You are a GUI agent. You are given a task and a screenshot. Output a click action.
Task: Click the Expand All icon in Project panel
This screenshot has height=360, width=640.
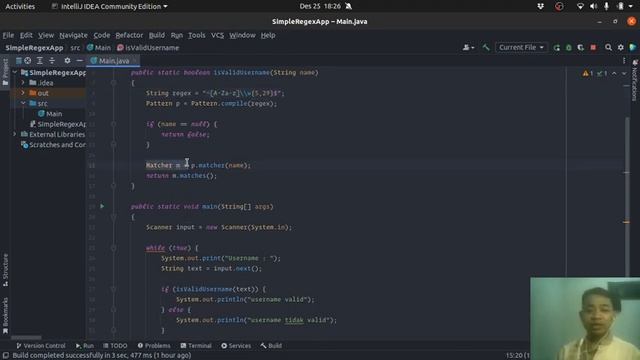coord(40,61)
